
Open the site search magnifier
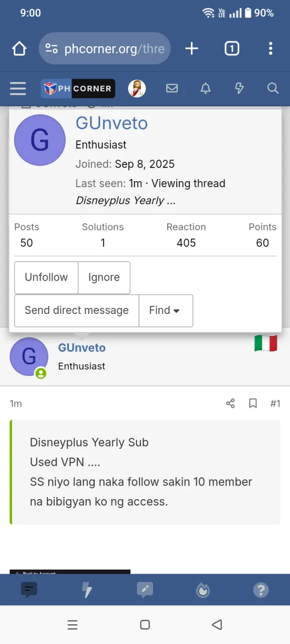tap(273, 89)
